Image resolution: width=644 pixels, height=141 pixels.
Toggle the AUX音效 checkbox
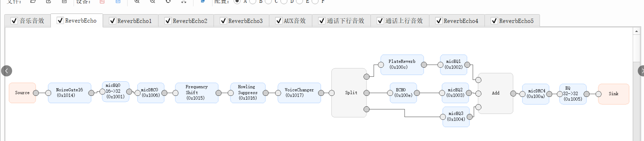point(279,21)
